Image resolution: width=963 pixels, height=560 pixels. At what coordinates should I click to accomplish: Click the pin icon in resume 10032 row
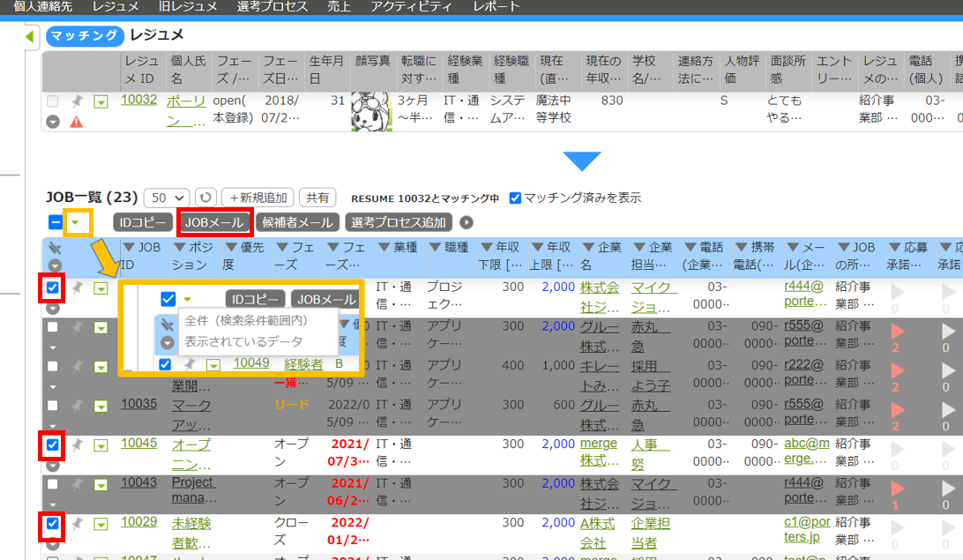[77, 101]
